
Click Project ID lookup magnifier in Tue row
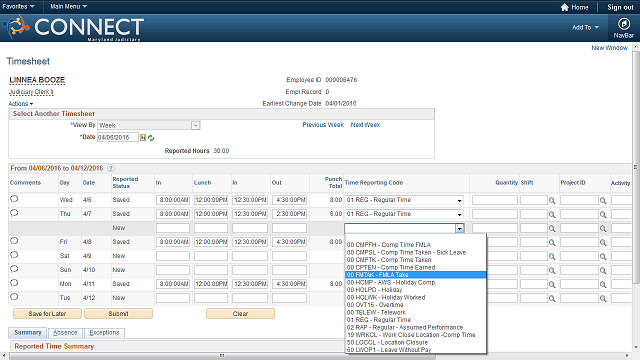click(x=603, y=299)
